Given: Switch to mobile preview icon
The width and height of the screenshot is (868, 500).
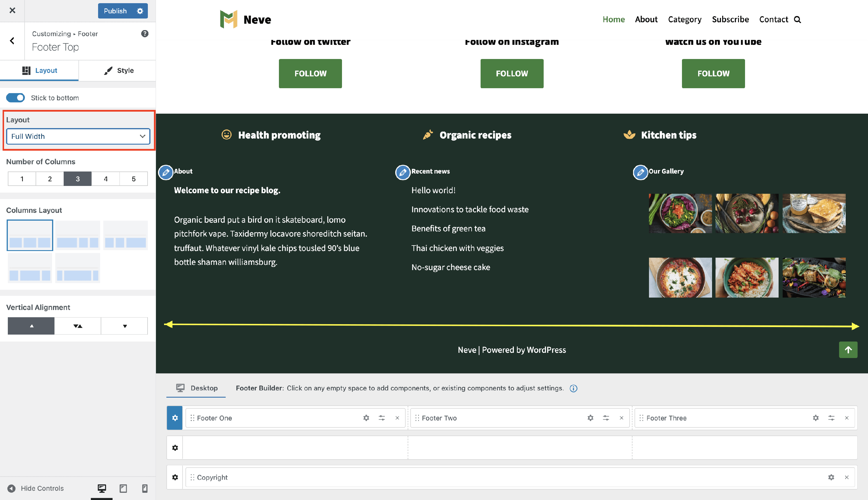Looking at the screenshot, I should 145,488.
